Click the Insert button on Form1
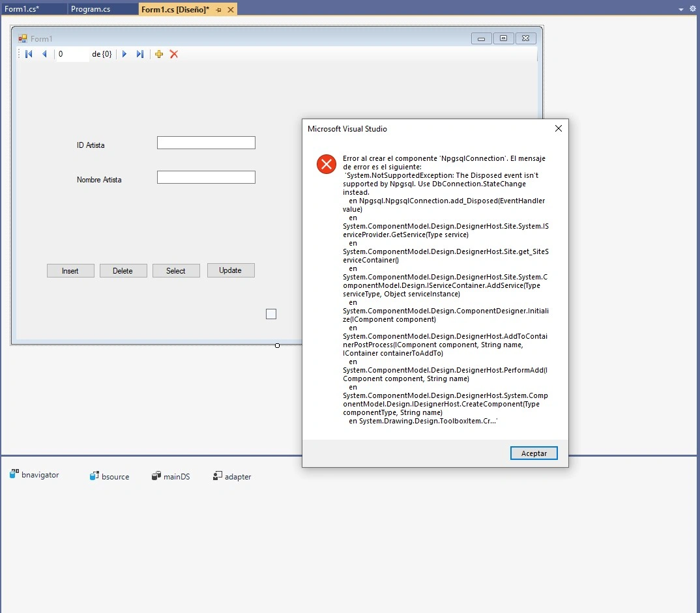The image size is (700, 613). tap(70, 271)
